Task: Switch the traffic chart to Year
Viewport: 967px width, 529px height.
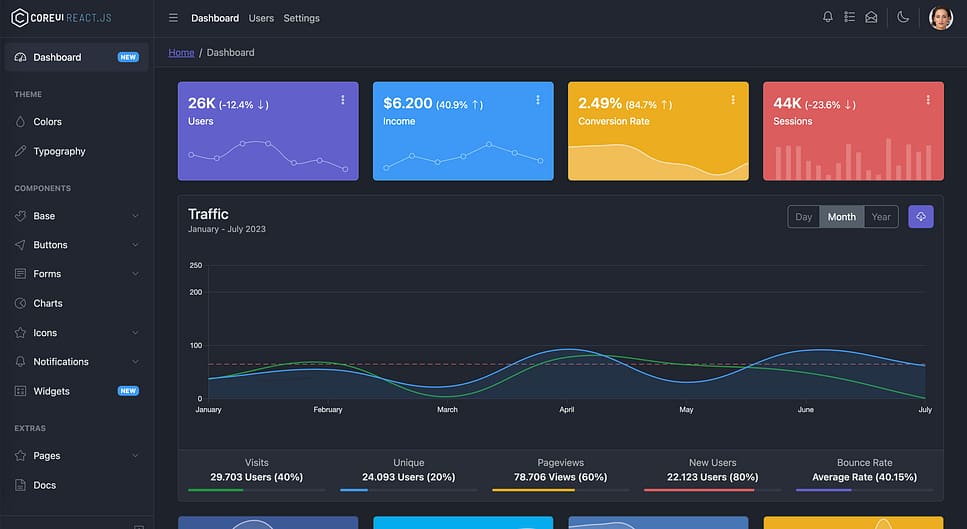Action: (x=880, y=217)
